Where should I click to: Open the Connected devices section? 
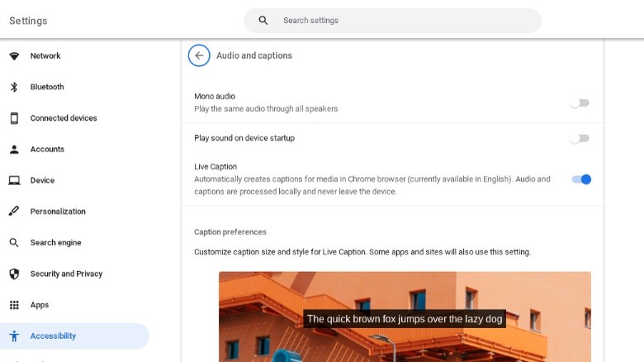[64, 118]
